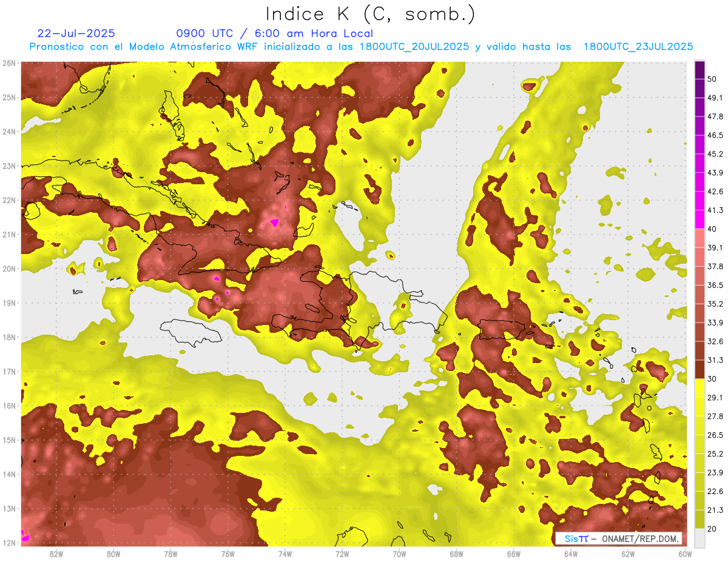Click the colorbar label '35.2'
Viewport: 728px width, 562px height.
coord(715,304)
